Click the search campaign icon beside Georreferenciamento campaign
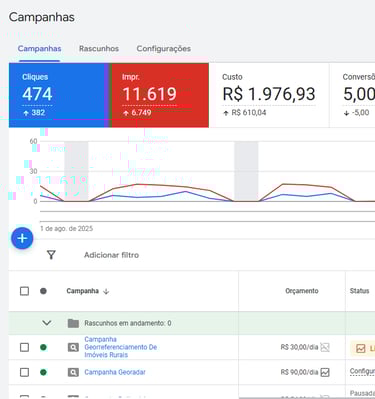 [73, 347]
